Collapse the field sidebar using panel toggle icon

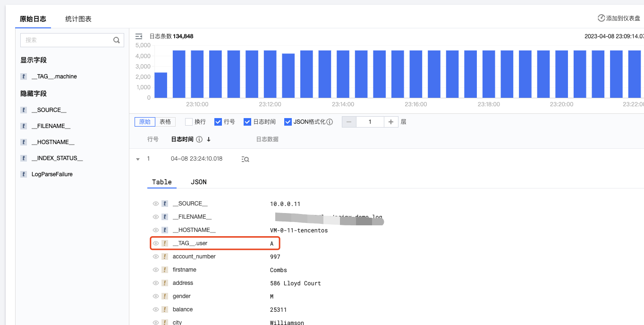coord(139,36)
